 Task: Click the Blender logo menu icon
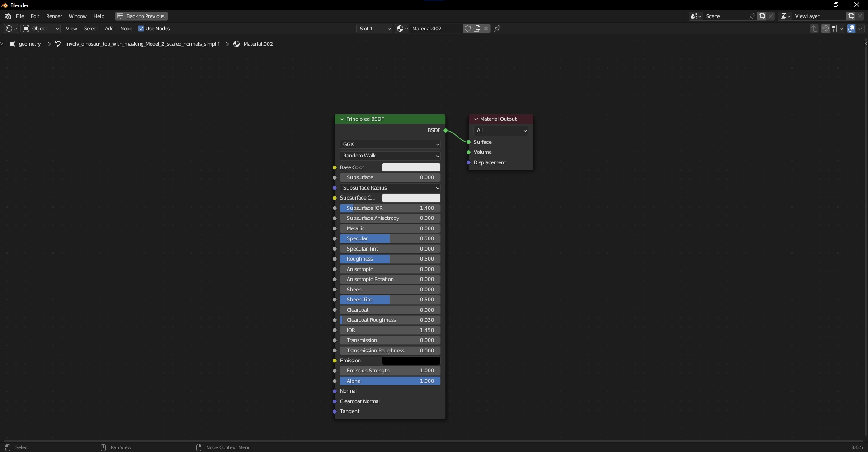pos(8,16)
